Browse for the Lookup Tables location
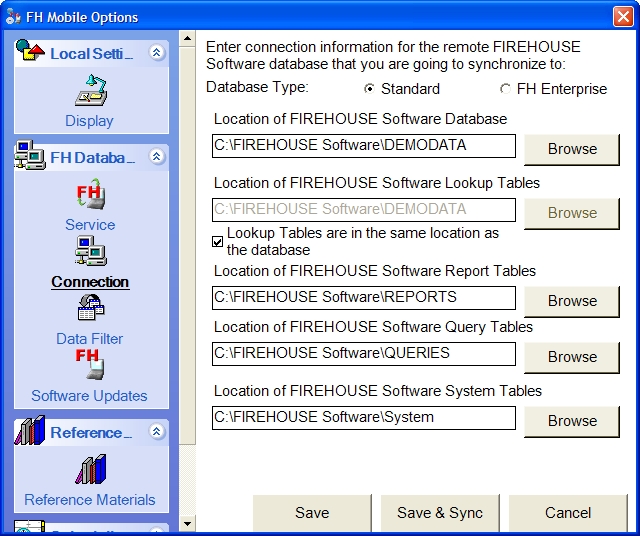 click(x=572, y=214)
